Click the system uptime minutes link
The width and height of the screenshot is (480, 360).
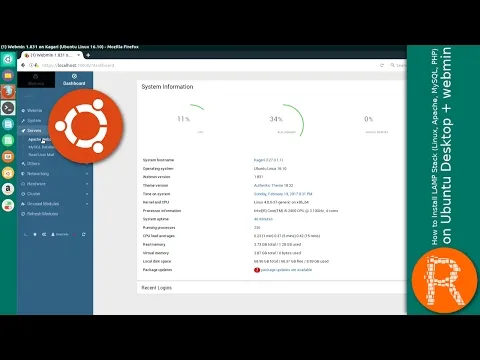pyautogui.click(x=263, y=219)
